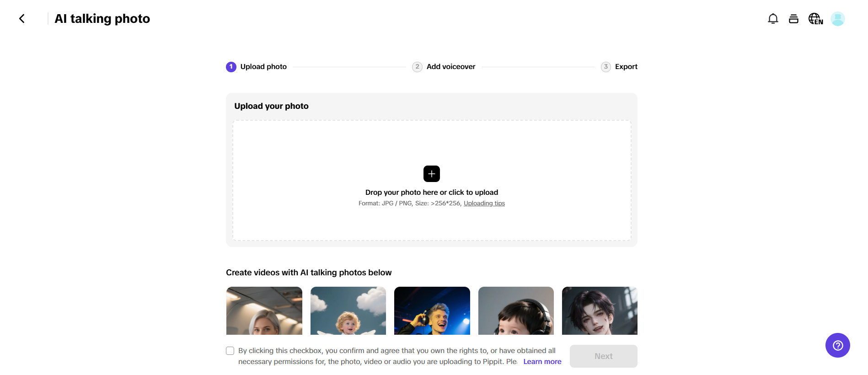Pick the dark-haired anime character photo
The image size is (868, 375).
599,311
